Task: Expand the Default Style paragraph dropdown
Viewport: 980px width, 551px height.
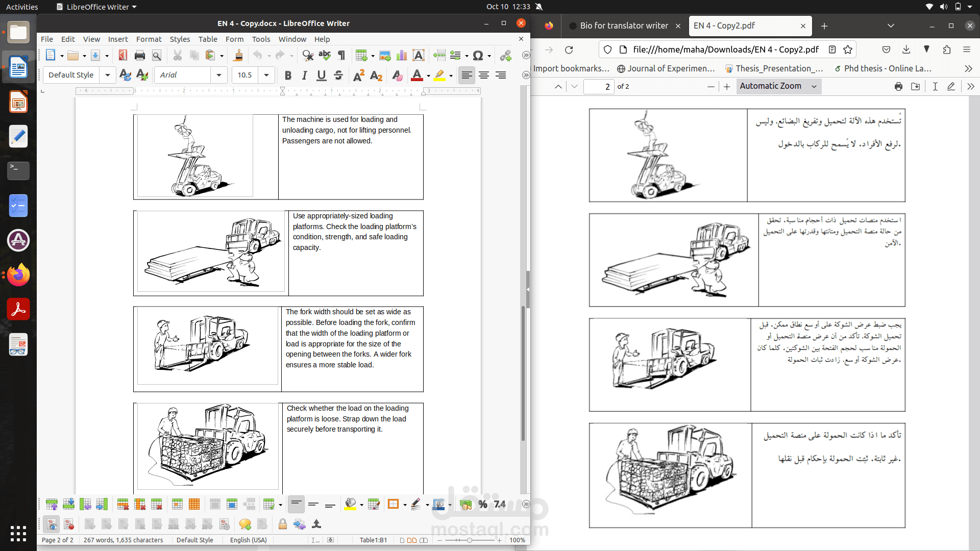Action: 108,76
